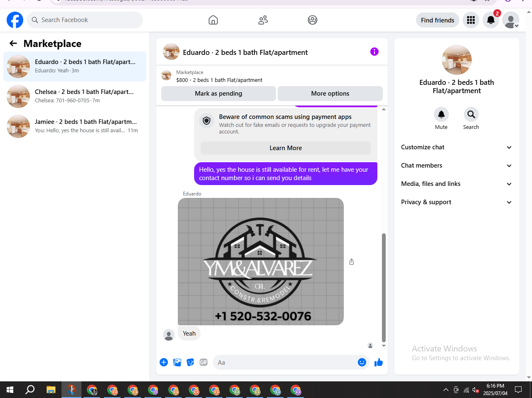
Task: Click the shield icon in scam warning
Action: point(207,121)
